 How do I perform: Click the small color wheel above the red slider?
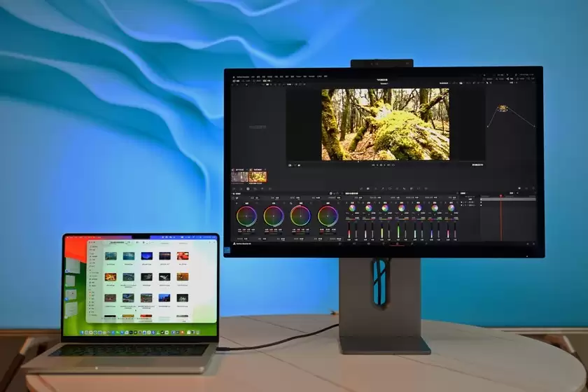coord(352,208)
